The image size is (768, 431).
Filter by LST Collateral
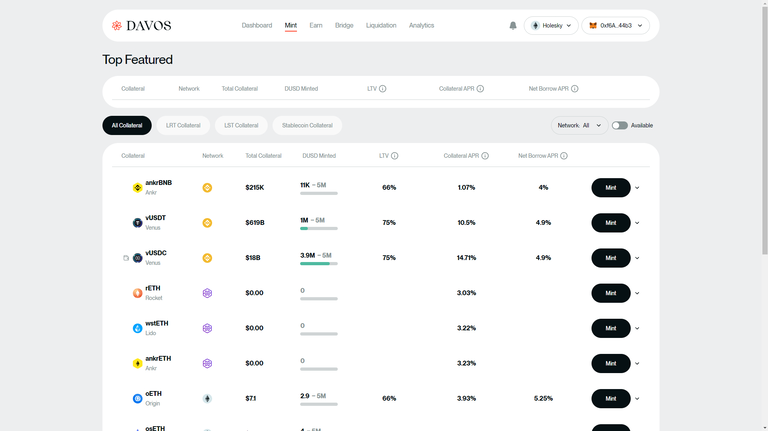click(x=241, y=125)
